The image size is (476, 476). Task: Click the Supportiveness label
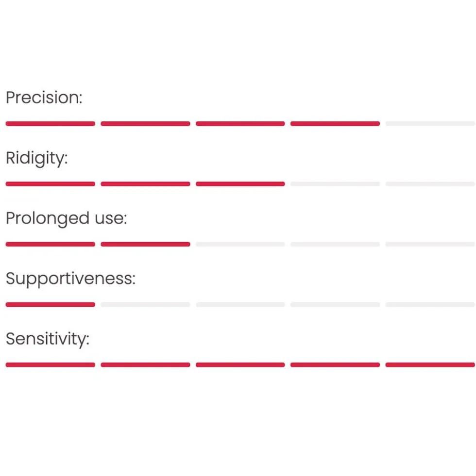[x=70, y=279]
